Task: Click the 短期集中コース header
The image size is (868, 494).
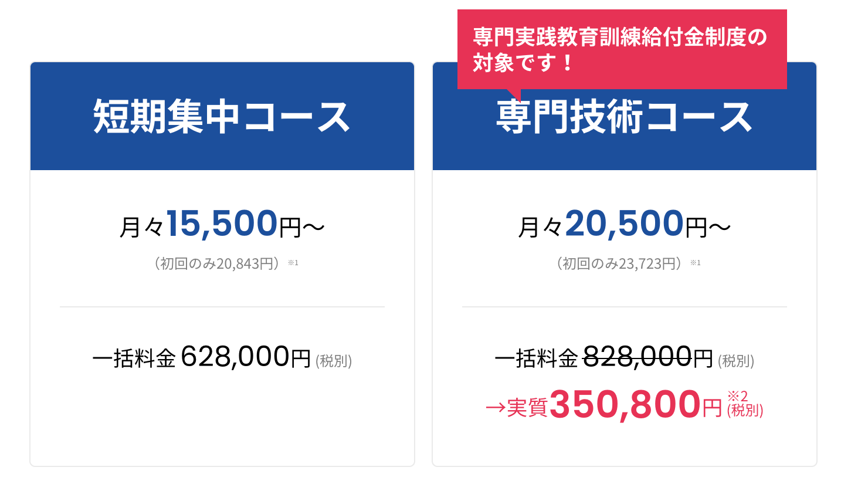Action: 222,116
